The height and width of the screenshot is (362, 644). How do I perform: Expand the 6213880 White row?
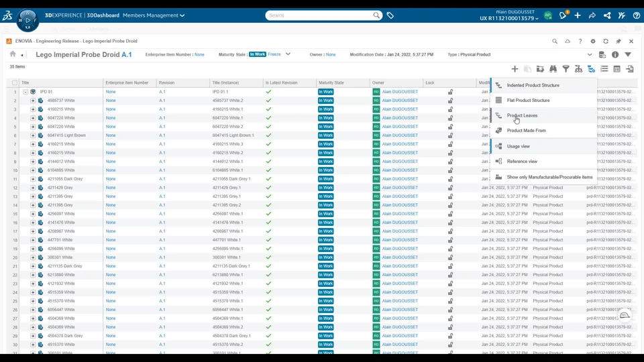click(x=33, y=275)
